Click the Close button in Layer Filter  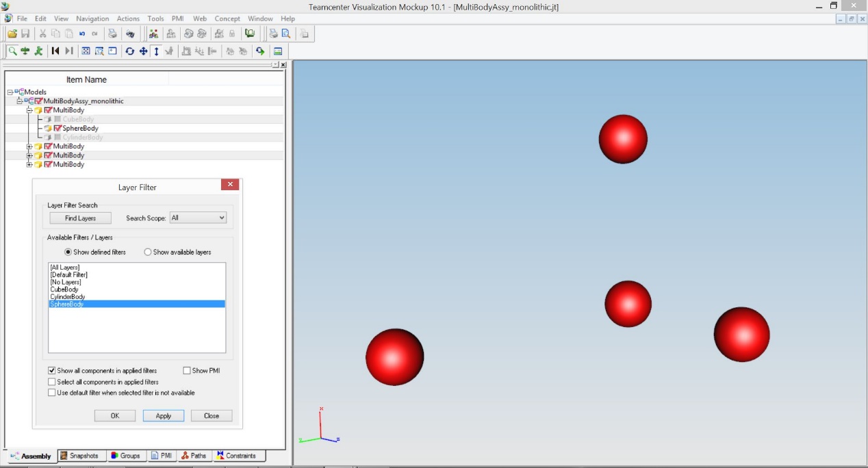point(212,416)
